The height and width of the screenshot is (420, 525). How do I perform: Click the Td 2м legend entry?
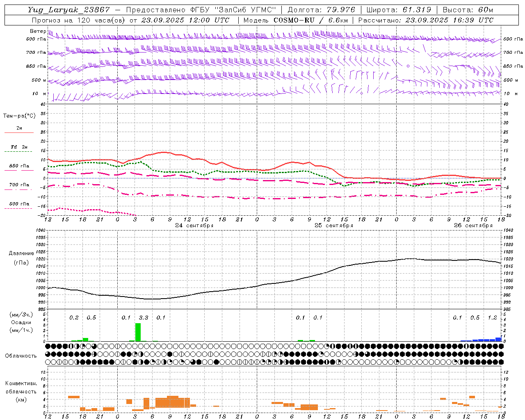(x=19, y=147)
